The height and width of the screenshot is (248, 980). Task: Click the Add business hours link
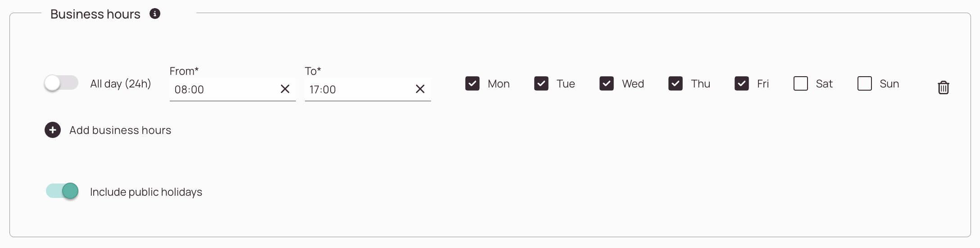[120, 130]
